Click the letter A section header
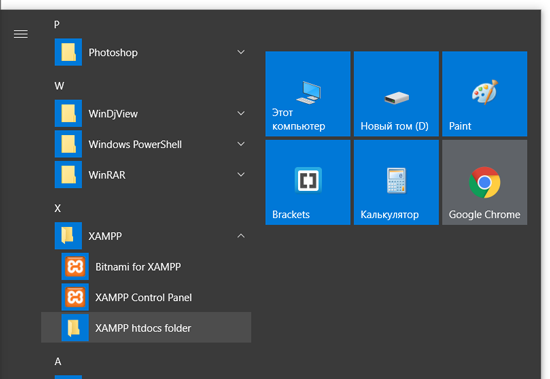Viewport: 550px width, 379px height. (x=58, y=361)
